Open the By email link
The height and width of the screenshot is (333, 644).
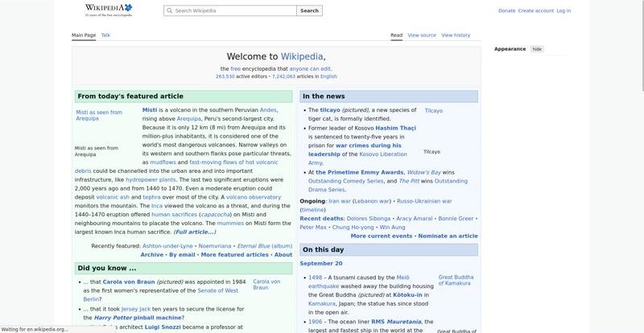(182, 254)
